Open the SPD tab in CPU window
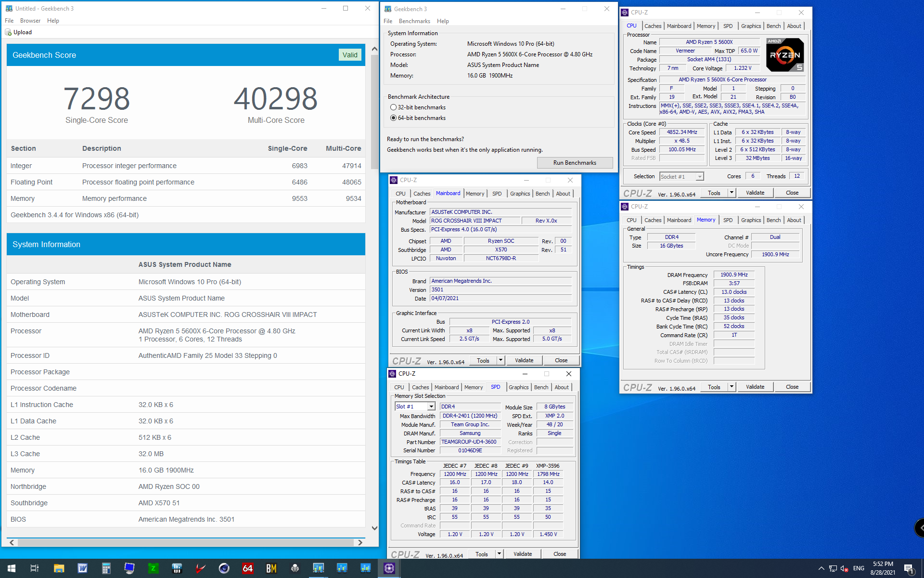 728,26
